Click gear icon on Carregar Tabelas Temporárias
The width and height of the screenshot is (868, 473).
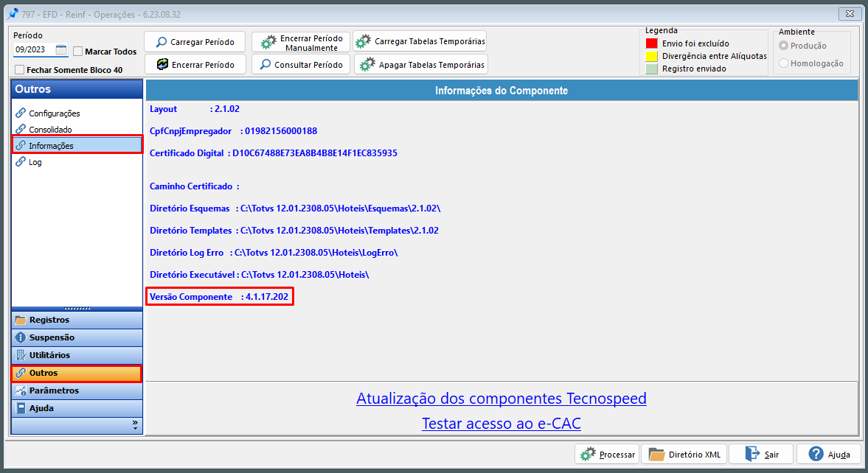[363, 41]
